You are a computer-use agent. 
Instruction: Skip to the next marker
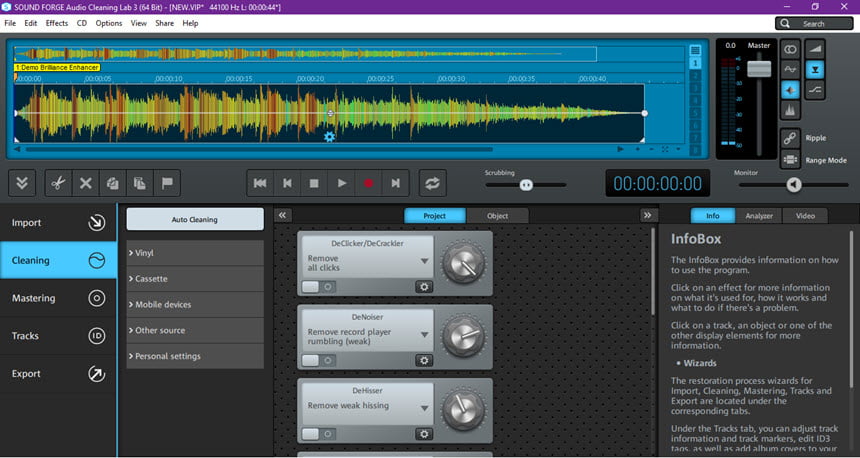[395, 183]
